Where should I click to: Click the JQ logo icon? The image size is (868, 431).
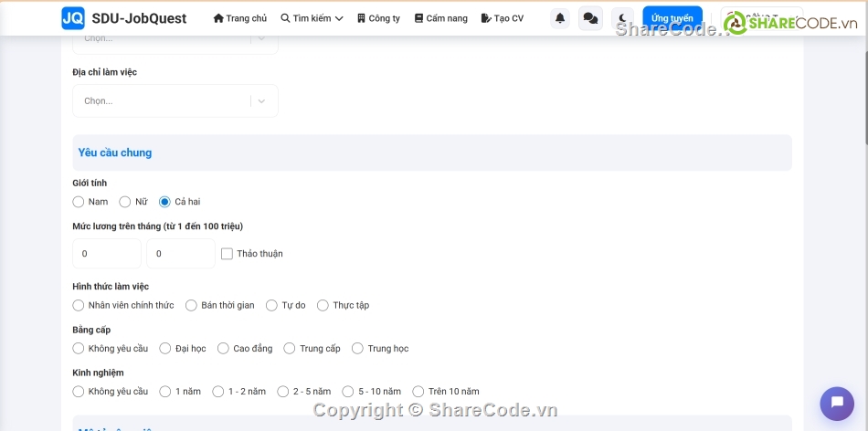[x=73, y=18]
